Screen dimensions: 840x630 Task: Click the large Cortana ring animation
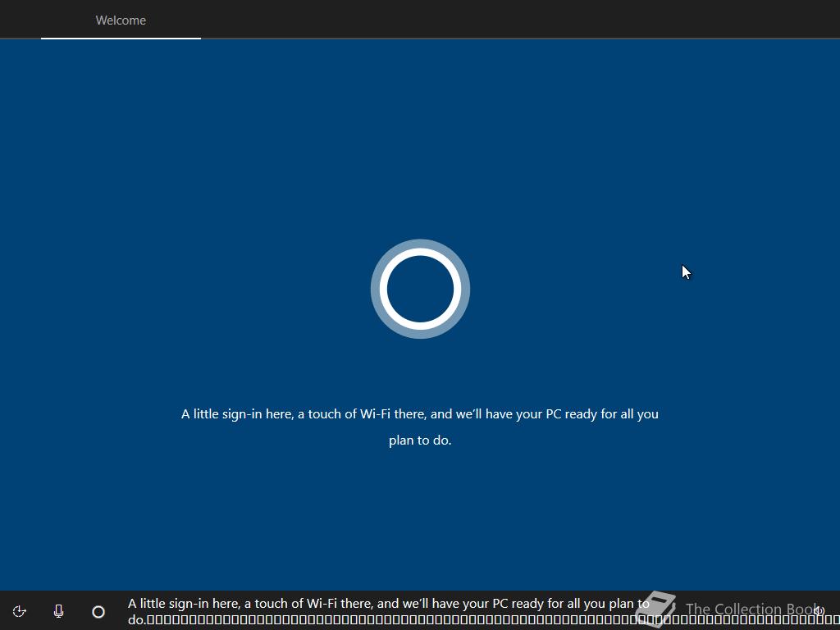pyautogui.click(x=420, y=289)
